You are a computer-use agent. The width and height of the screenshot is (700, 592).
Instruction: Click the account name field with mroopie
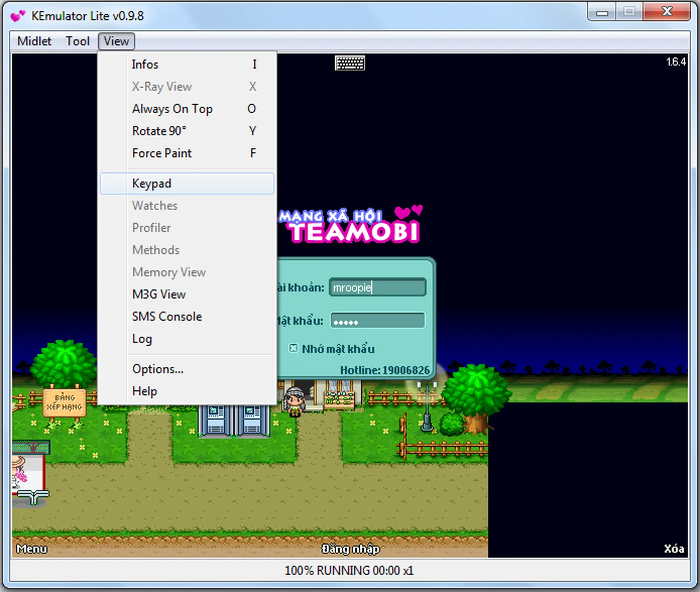pos(378,287)
